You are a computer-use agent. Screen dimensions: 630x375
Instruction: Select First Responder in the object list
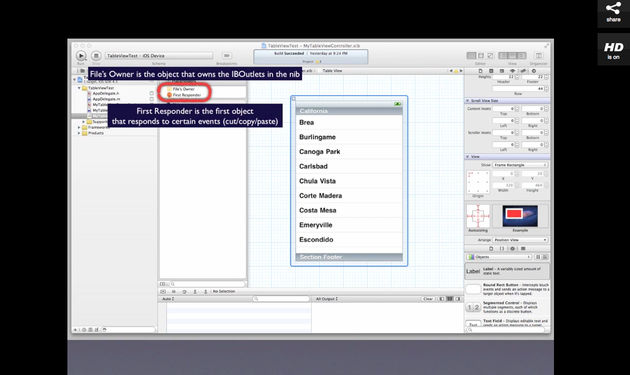184,95
